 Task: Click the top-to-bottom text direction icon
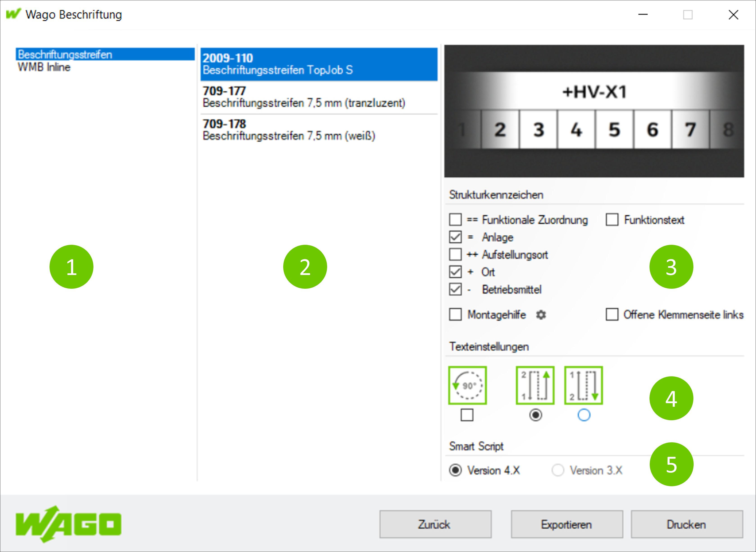[x=583, y=386]
